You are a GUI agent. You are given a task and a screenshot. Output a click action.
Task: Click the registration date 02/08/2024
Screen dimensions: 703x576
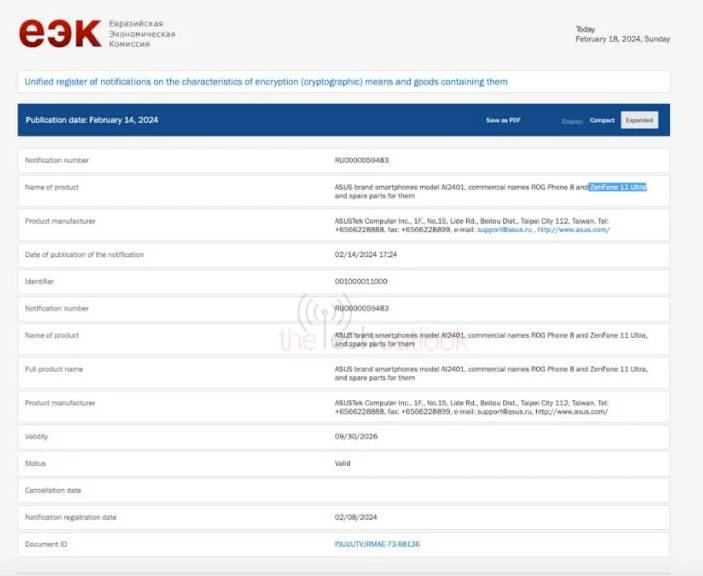pyautogui.click(x=356, y=517)
